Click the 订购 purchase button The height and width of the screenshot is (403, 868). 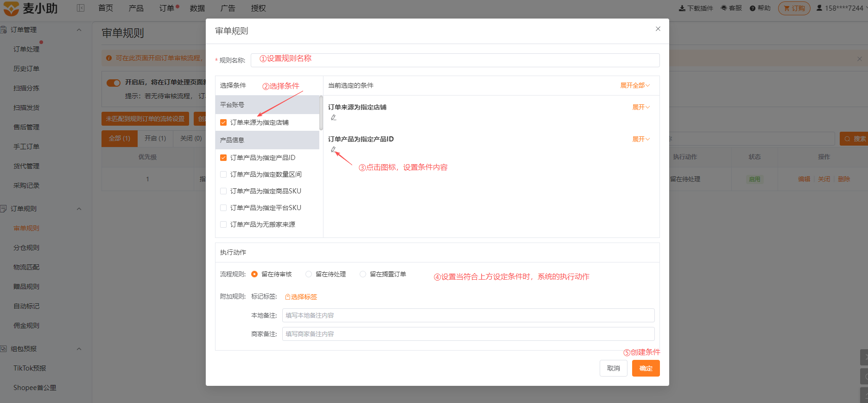pyautogui.click(x=794, y=8)
